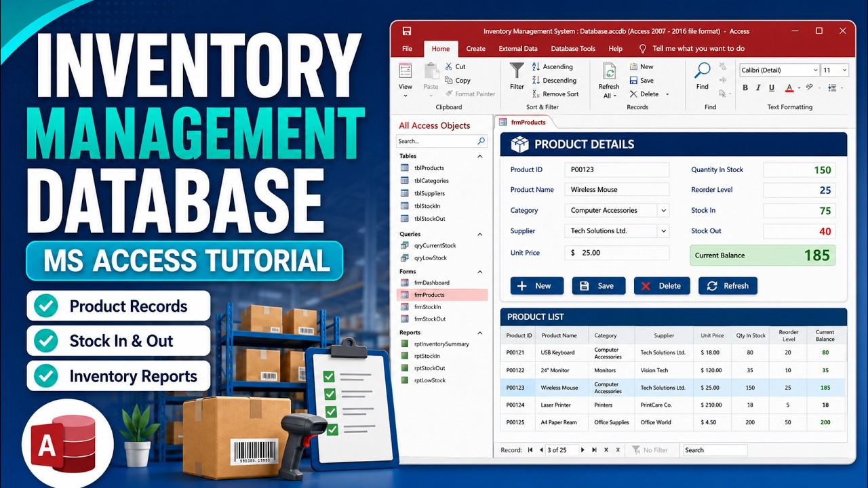
Task: Click the Save icon in the title bar
Action: pyautogui.click(x=407, y=31)
